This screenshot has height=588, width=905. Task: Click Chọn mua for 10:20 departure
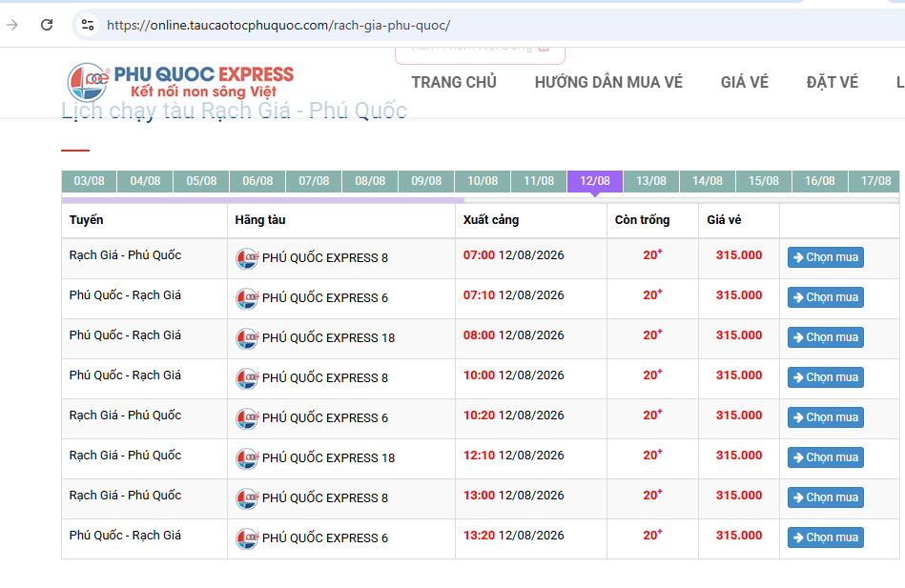tap(825, 417)
